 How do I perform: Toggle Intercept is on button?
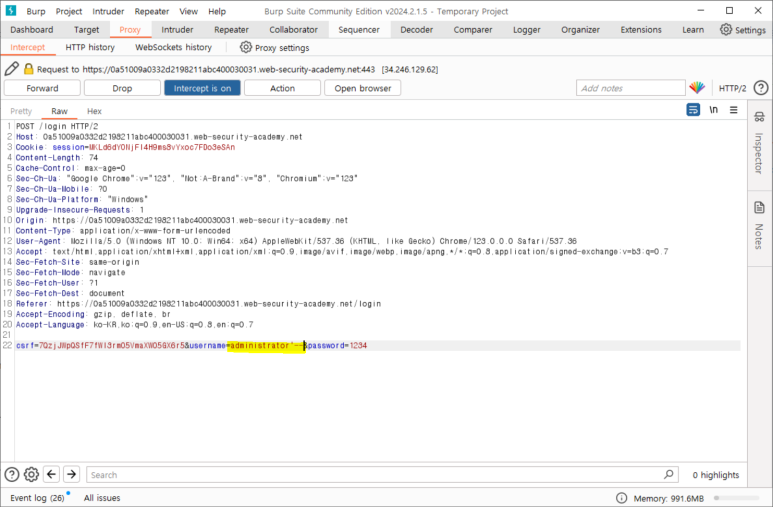[x=202, y=88]
